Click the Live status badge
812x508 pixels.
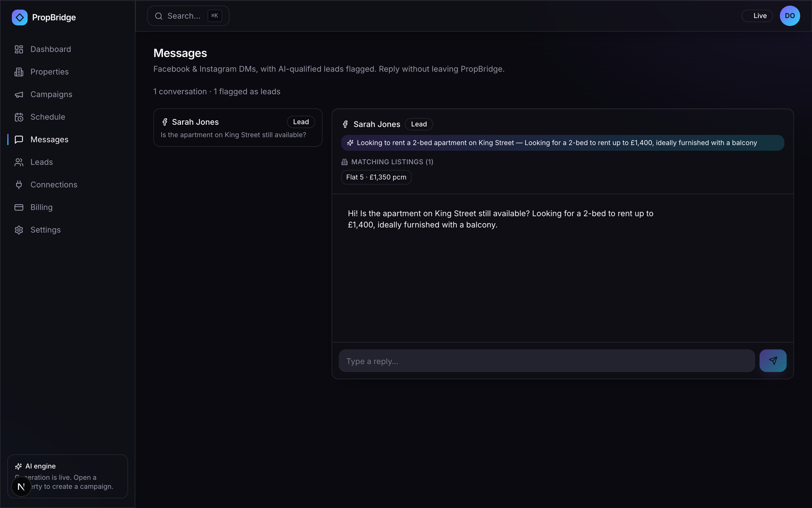coord(757,16)
